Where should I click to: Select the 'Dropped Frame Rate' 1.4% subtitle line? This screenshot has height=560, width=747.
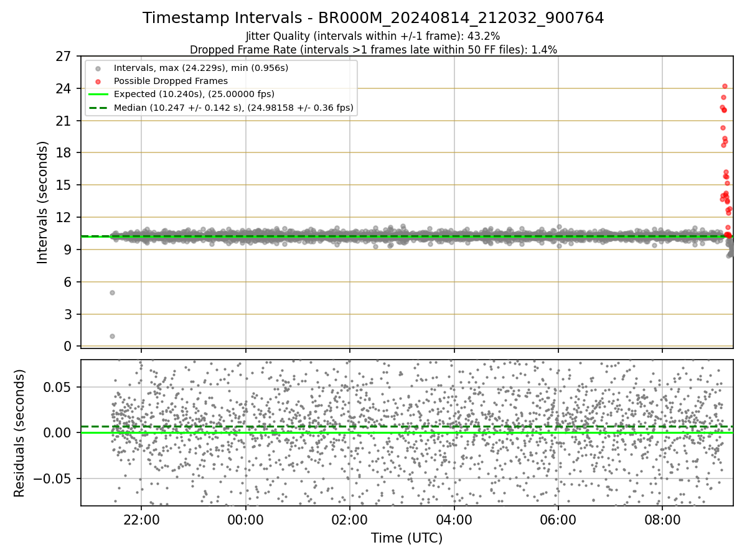click(x=373, y=50)
